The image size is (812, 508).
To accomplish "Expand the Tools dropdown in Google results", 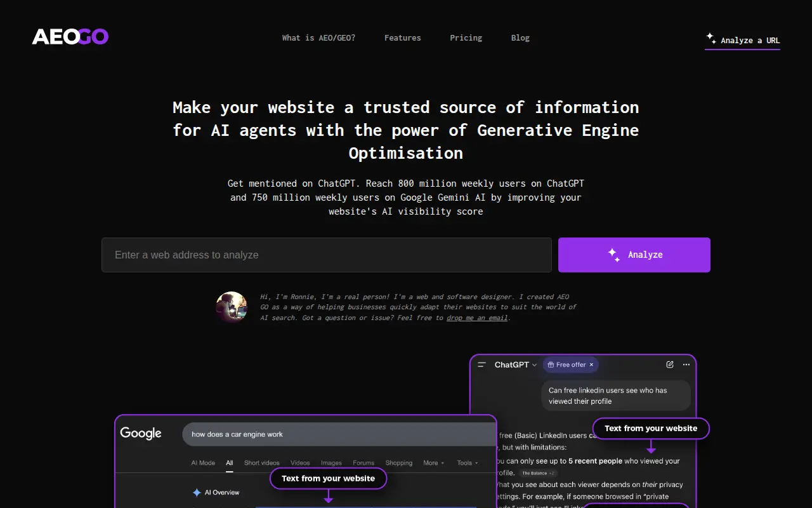I will (468, 463).
